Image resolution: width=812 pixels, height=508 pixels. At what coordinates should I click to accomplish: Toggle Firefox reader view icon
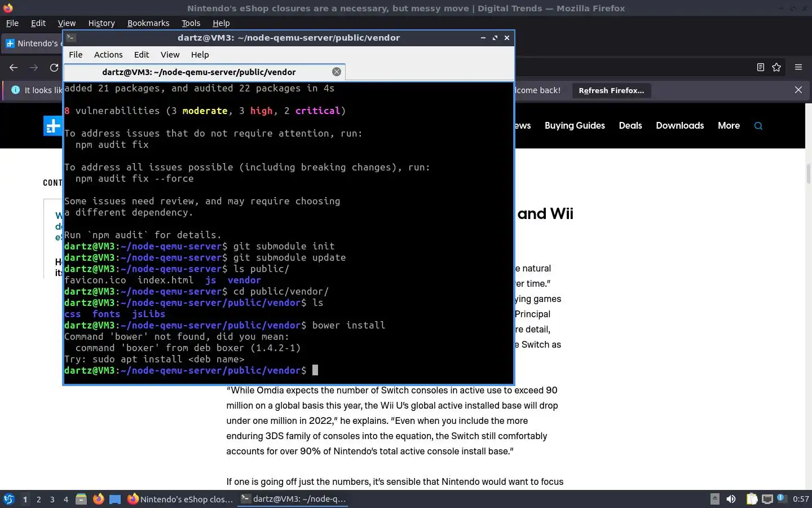pos(760,67)
